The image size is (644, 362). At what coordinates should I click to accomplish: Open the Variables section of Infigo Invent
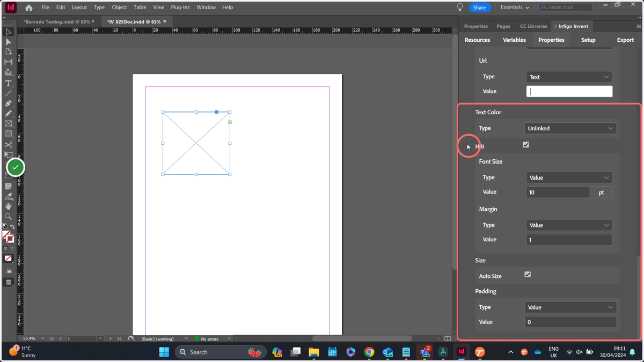point(514,40)
